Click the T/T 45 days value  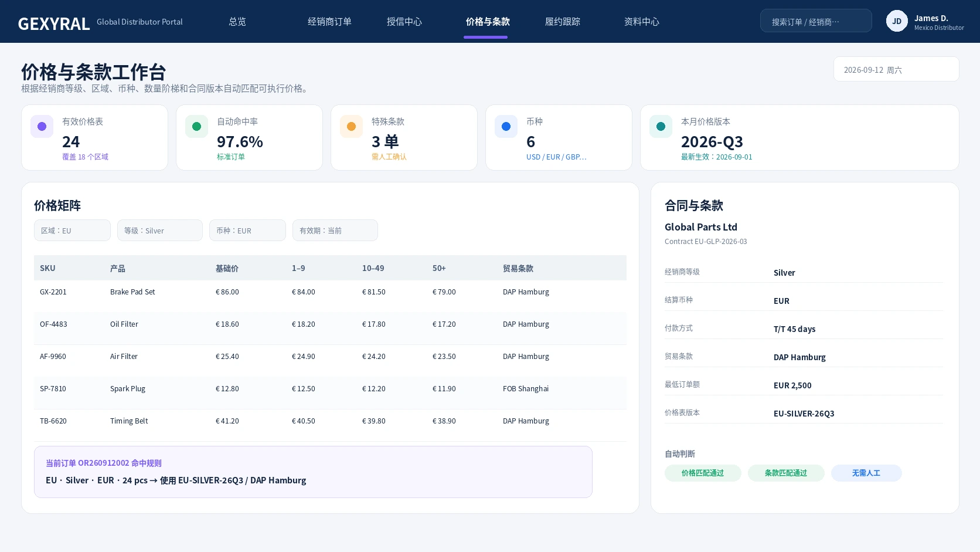pyautogui.click(x=794, y=329)
